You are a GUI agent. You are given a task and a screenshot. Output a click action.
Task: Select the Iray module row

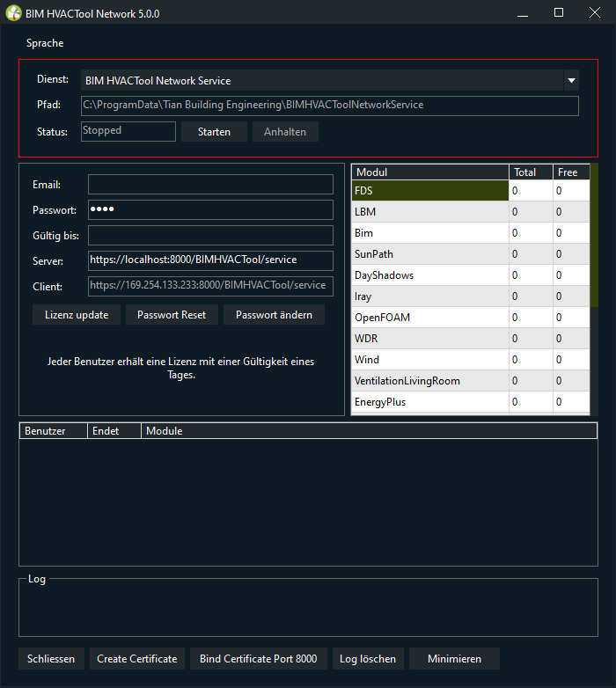470,296
